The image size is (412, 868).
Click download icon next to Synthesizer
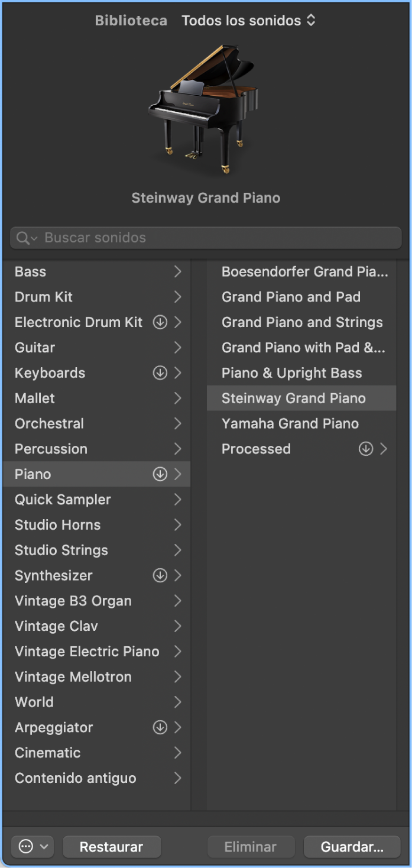(160, 575)
